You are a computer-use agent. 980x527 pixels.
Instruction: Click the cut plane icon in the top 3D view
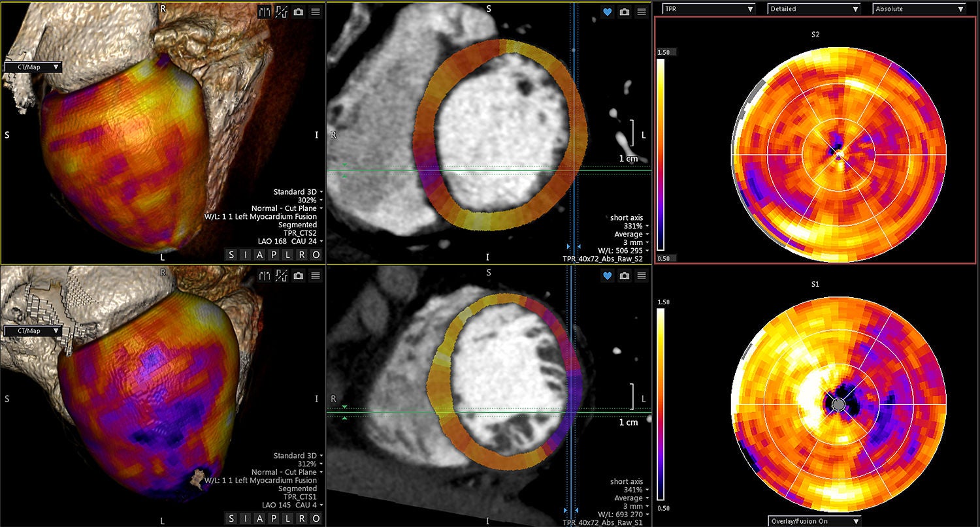coord(265,12)
